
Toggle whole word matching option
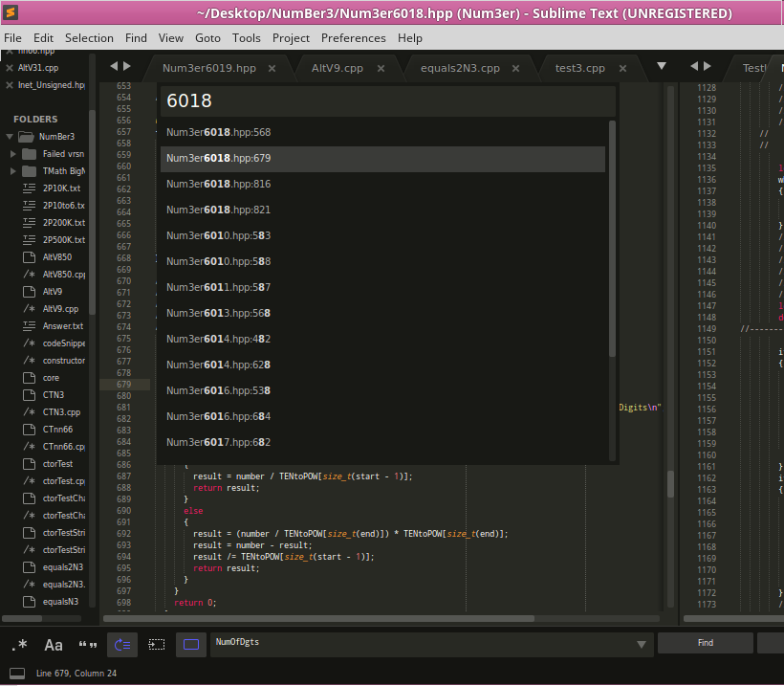click(88, 644)
